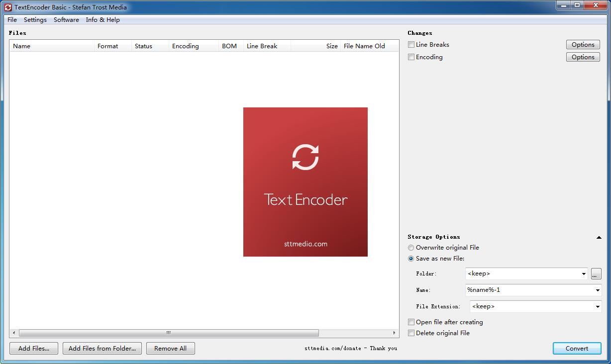
Task: Select Save as new File option
Action: 411,259
